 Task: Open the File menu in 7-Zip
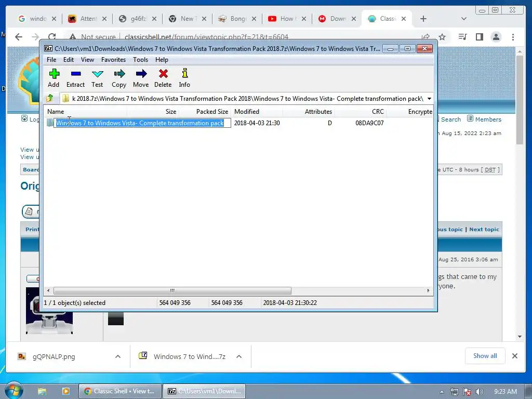pos(51,60)
